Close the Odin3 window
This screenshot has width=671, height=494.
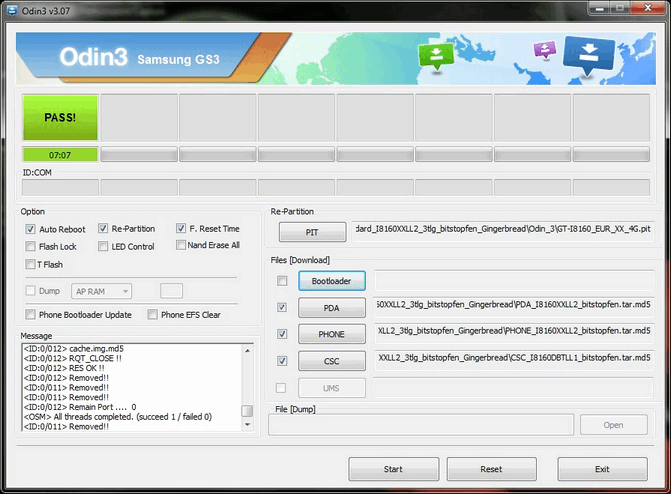coord(648,8)
